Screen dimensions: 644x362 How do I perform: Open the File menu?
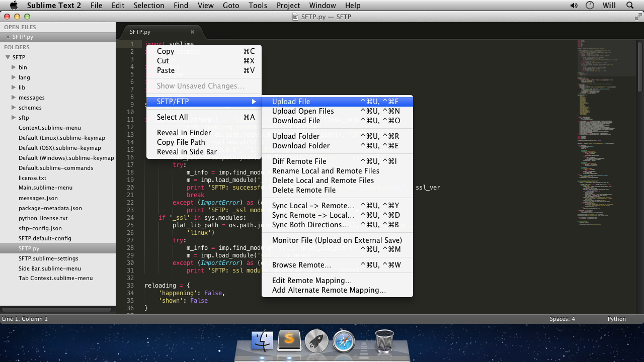96,6
